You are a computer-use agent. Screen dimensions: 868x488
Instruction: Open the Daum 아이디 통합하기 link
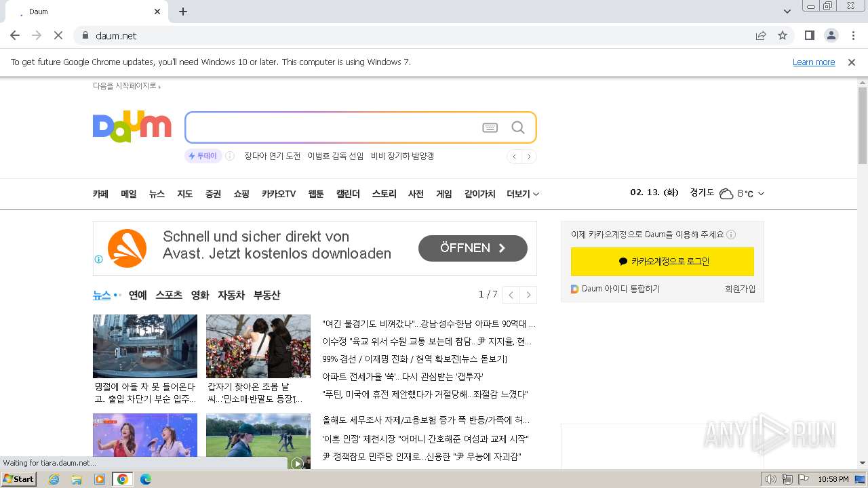(x=616, y=289)
